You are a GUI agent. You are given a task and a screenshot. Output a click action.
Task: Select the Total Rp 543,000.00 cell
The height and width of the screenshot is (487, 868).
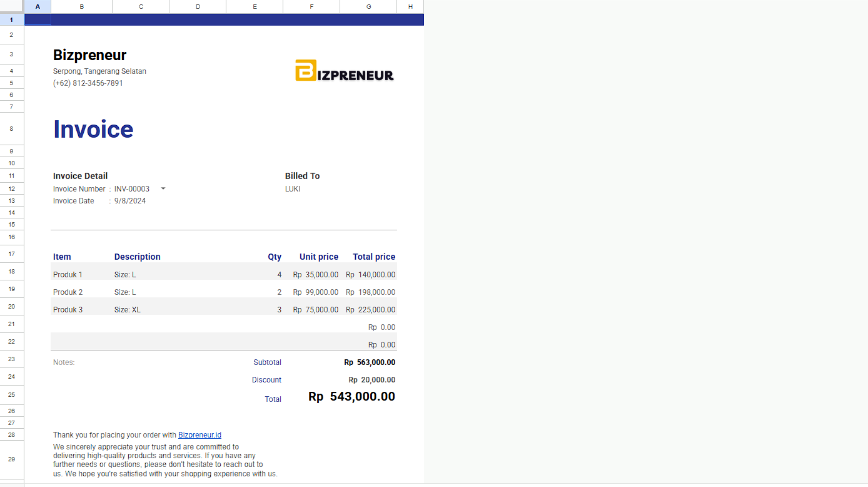(x=351, y=396)
